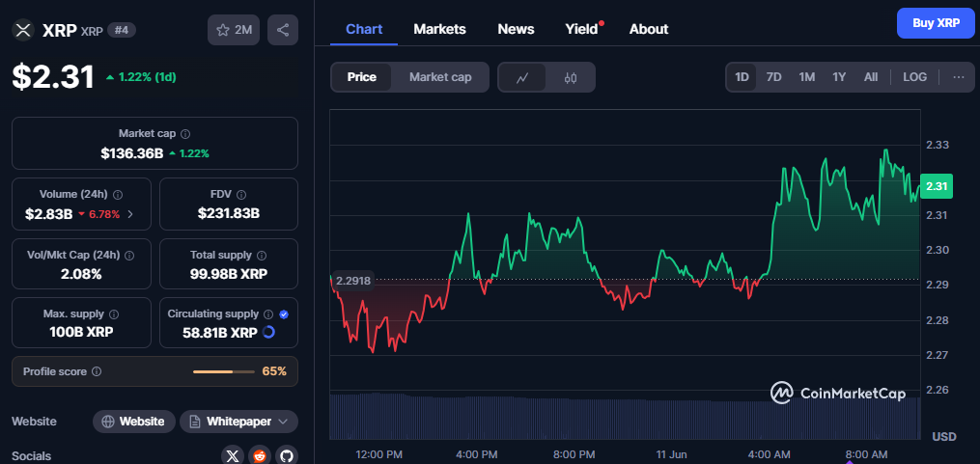Show Vol/Mkt Cap info icon
980x464 pixels.
[x=129, y=256]
